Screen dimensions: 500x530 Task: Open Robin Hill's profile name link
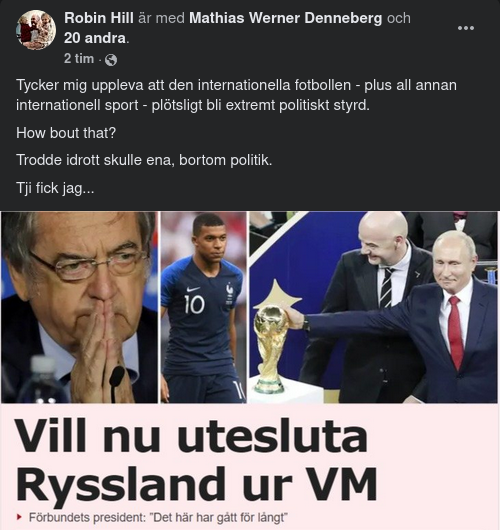tap(99, 18)
